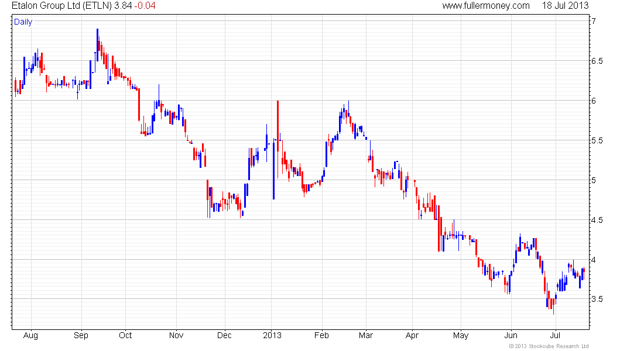This screenshot has width=644, height=351.
Task: Click the Daily interval label
Action: [23, 22]
